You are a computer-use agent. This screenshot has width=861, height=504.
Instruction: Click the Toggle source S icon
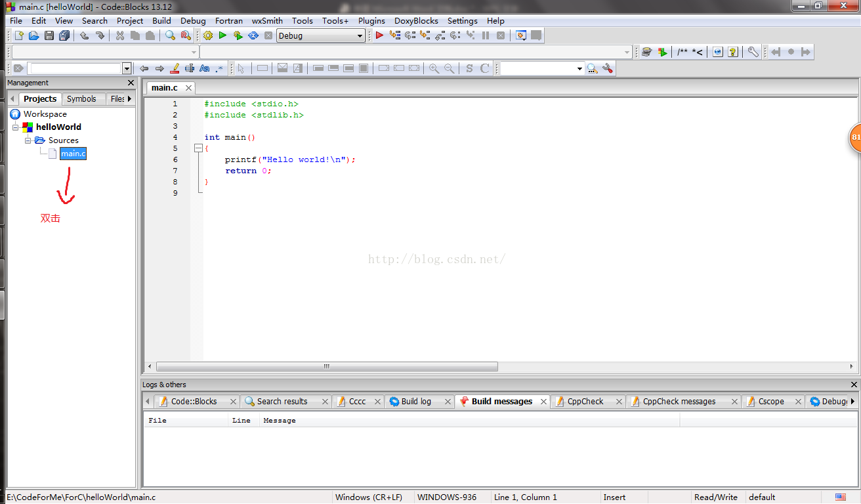[x=469, y=68]
